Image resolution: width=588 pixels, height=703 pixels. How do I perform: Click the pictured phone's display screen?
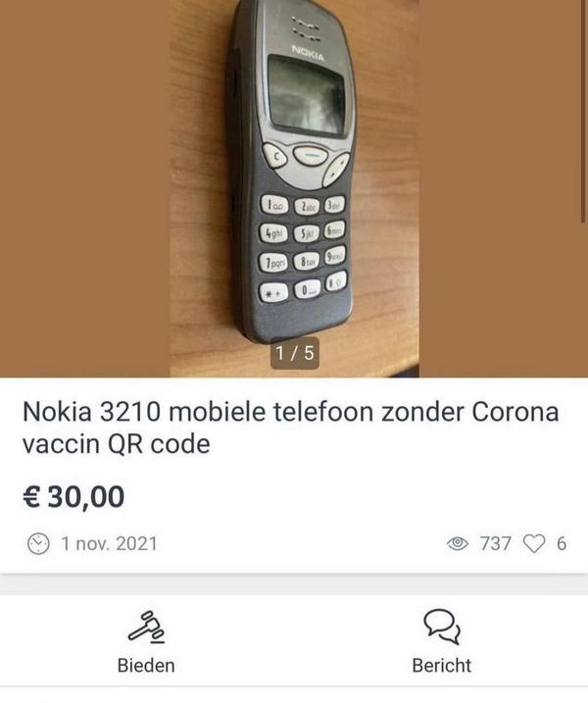(306, 96)
